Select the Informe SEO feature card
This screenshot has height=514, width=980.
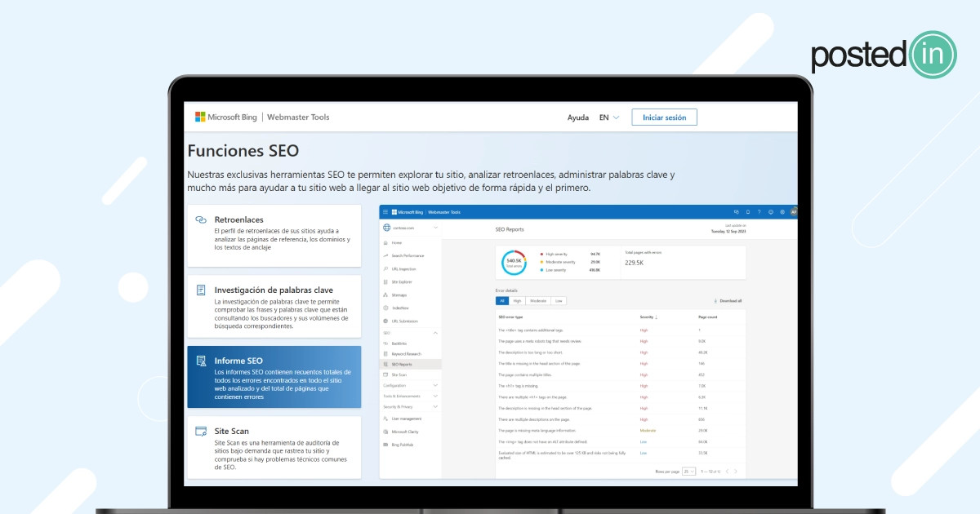(x=274, y=377)
